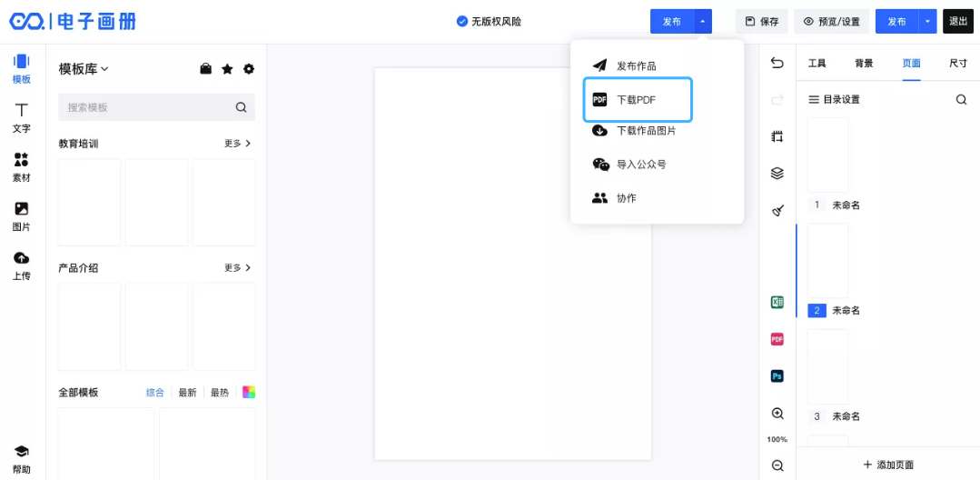The height and width of the screenshot is (480, 980).
Task: Click the redo arrow icon
Action: click(x=777, y=100)
